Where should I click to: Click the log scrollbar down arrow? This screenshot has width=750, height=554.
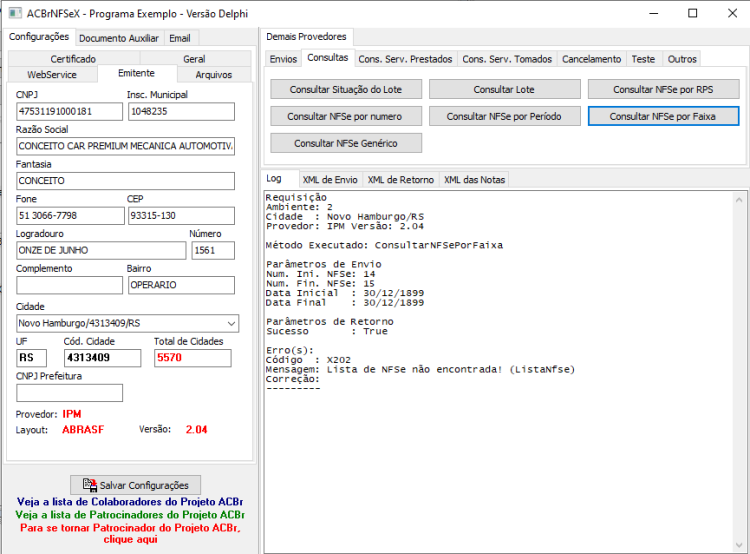tap(739, 545)
